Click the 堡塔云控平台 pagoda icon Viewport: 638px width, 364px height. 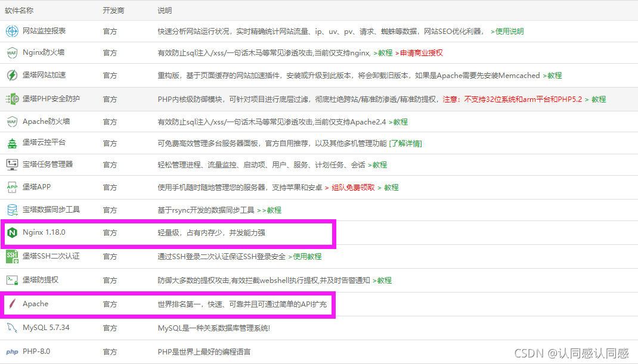[12, 143]
